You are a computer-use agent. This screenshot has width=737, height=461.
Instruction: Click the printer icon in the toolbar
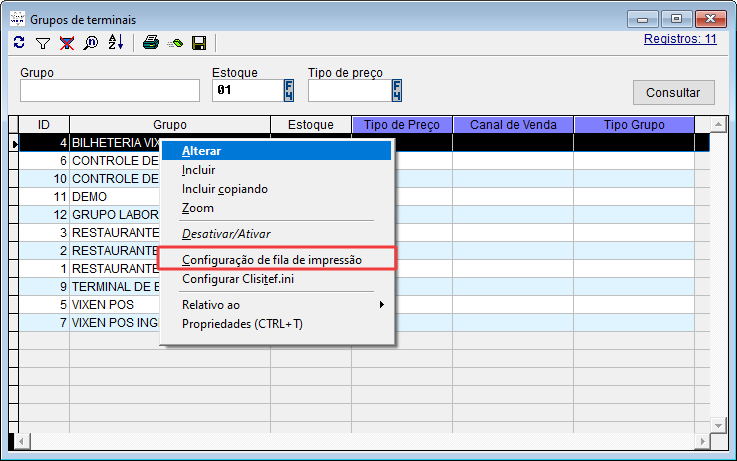click(x=151, y=43)
